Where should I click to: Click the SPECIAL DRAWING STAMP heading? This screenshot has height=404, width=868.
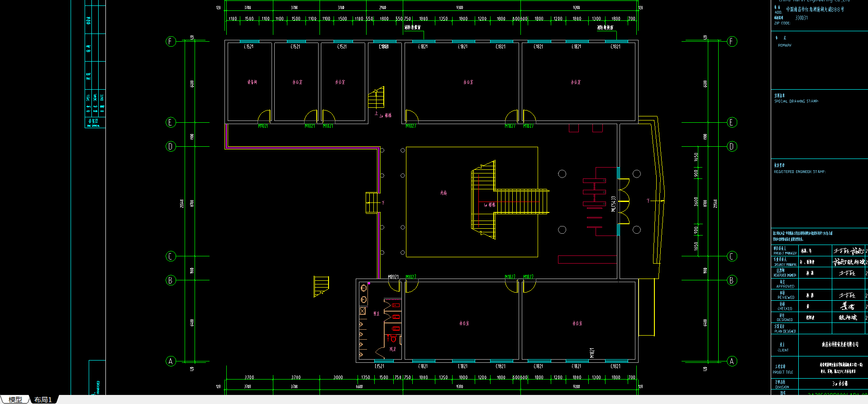coord(796,101)
